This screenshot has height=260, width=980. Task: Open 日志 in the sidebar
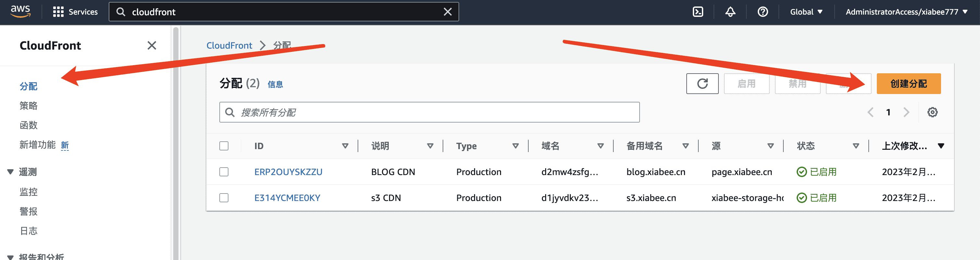click(29, 231)
